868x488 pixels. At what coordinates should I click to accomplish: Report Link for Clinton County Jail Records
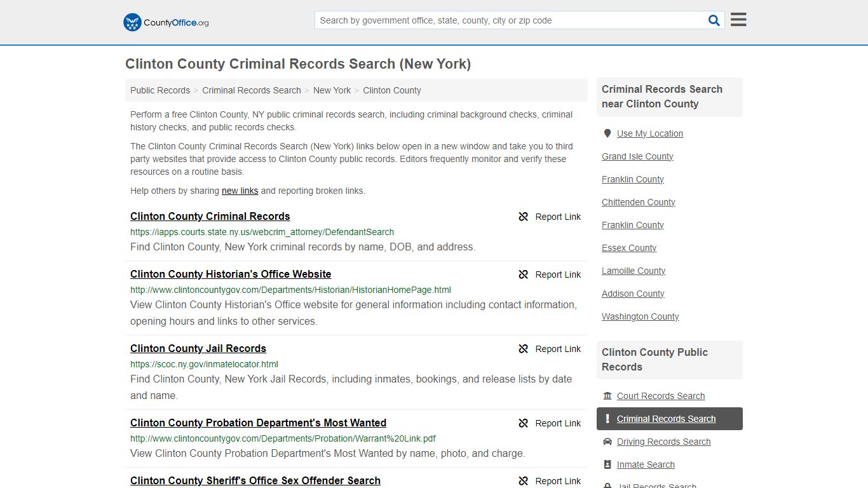click(x=558, y=349)
